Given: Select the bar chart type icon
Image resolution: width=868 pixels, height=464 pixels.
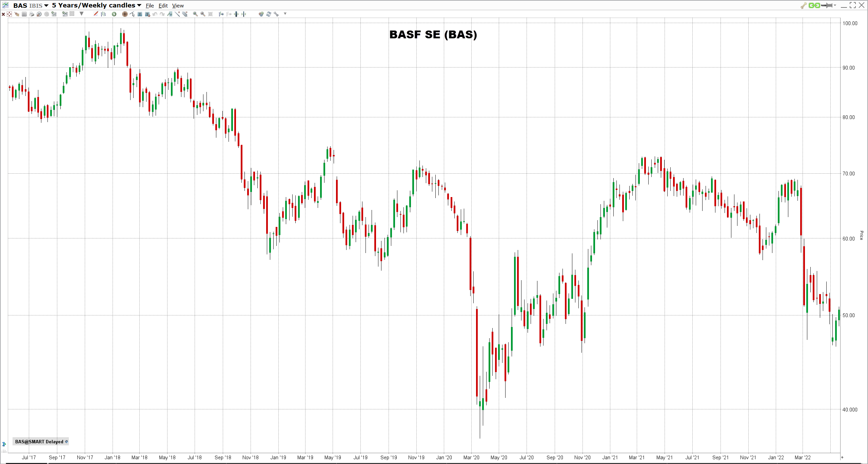Looking at the screenshot, I should tap(103, 14).
